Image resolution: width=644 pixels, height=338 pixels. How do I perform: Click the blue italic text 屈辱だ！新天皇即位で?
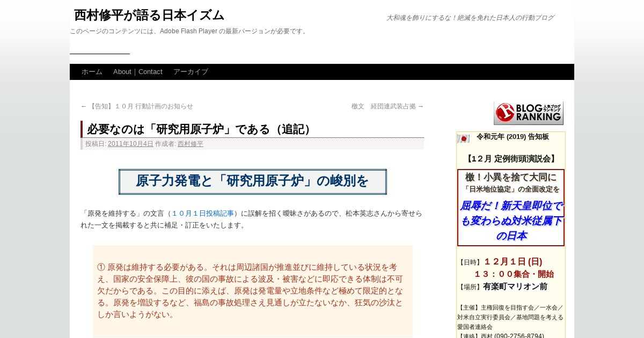[x=511, y=206]
